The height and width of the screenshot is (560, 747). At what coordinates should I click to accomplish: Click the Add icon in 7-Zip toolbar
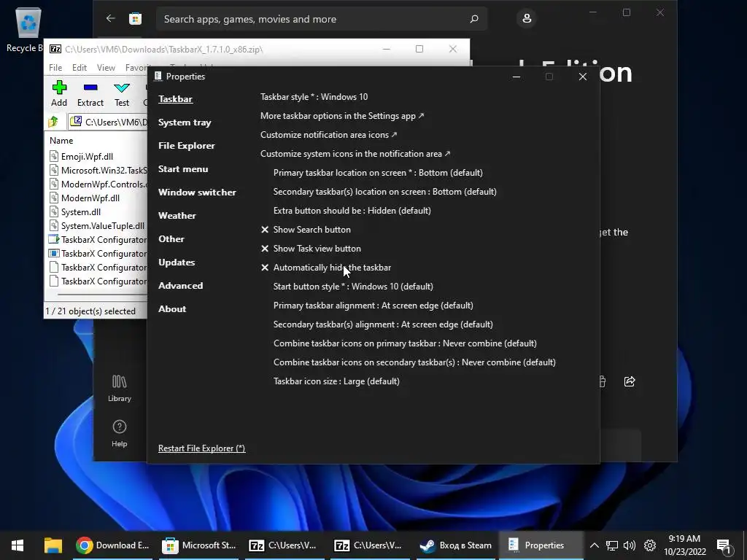pos(59,87)
